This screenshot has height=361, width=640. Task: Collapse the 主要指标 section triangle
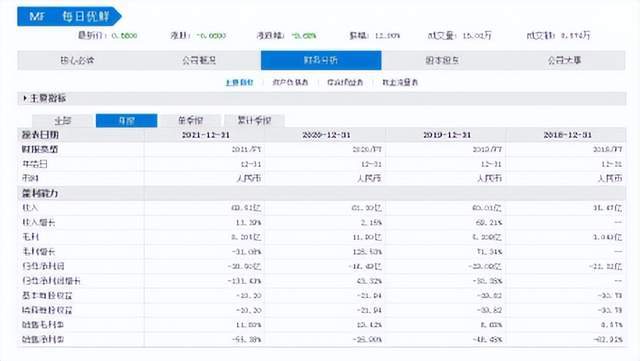tap(25, 98)
